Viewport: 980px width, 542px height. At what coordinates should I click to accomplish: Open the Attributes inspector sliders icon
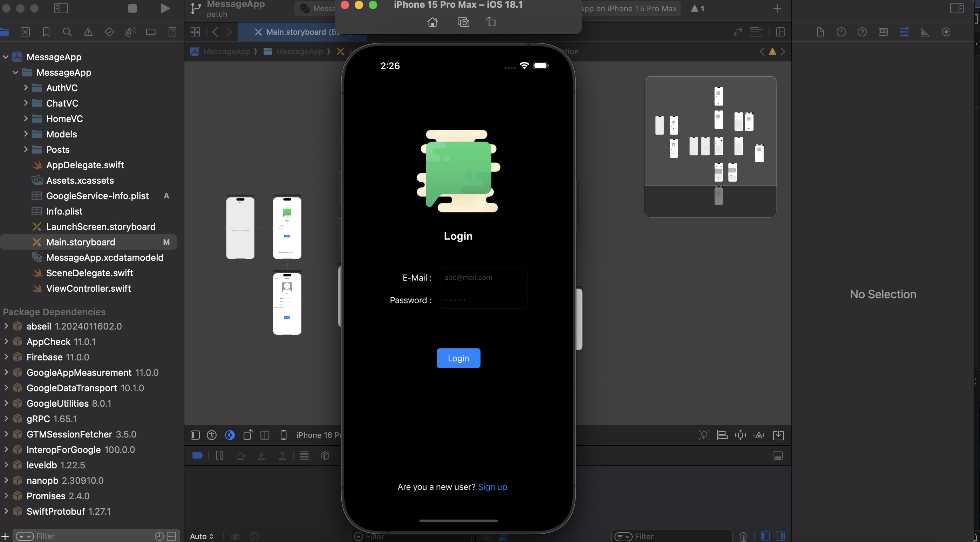(x=904, y=32)
